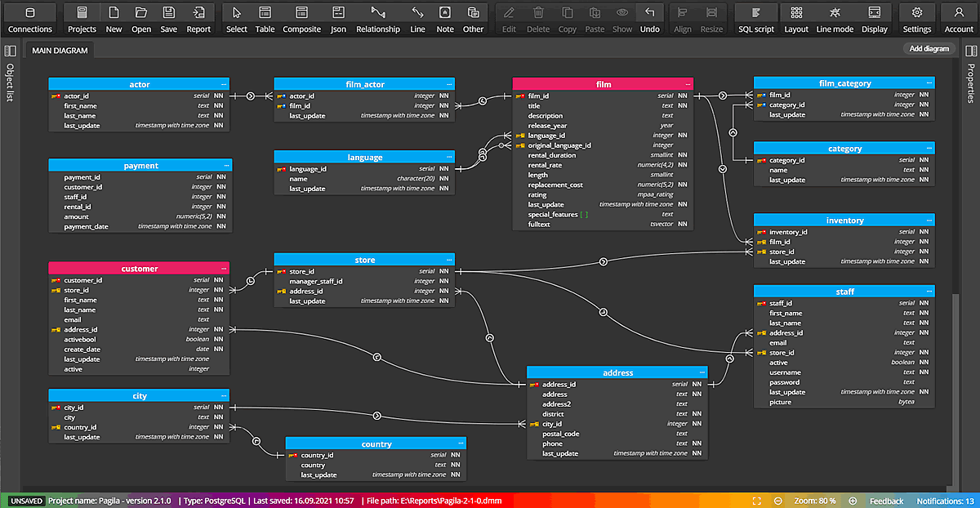Click the Undo button
This screenshot has width=980, height=508.
(x=649, y=19)
